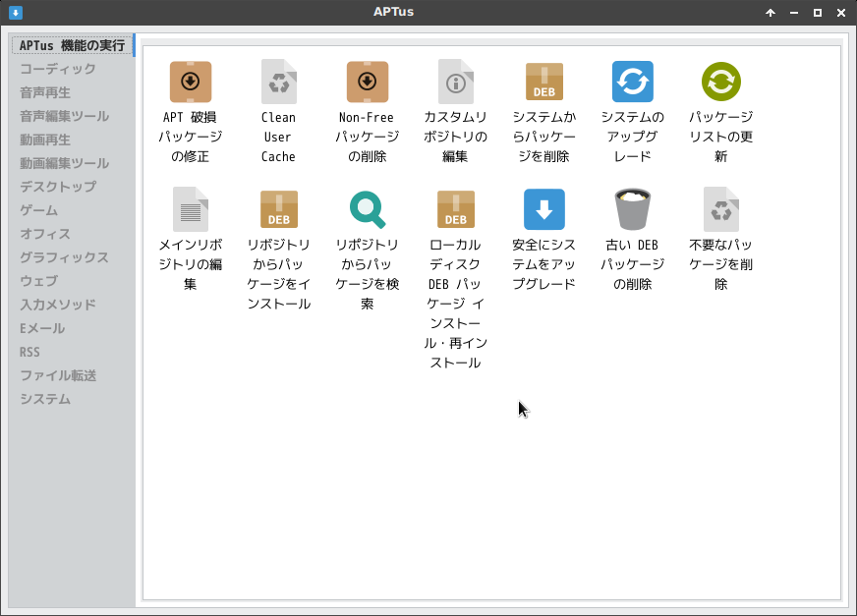
Task: Switch to the 動画編集ツール tab
Action: point(65,163)
